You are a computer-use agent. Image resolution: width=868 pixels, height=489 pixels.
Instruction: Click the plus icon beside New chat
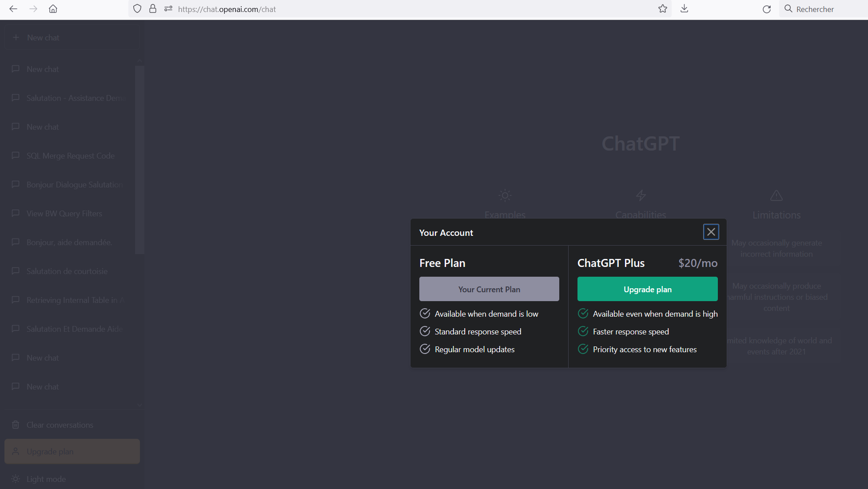tap(16, 38)
